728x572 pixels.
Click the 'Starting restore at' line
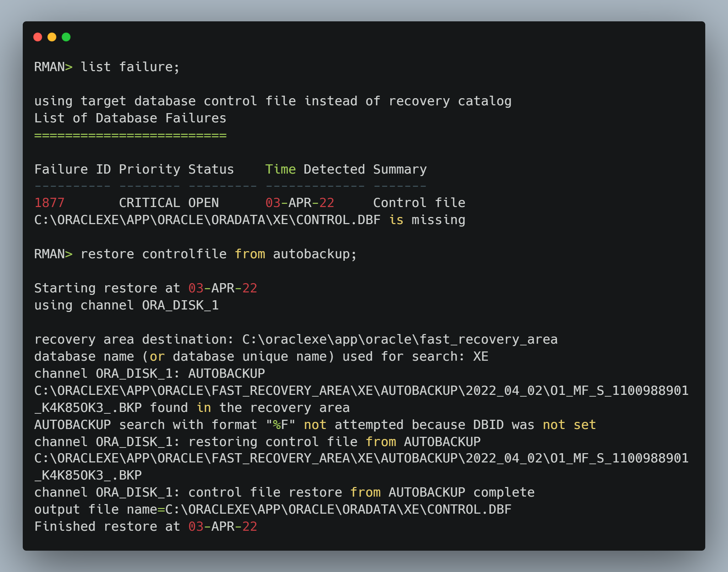[146, 288]
